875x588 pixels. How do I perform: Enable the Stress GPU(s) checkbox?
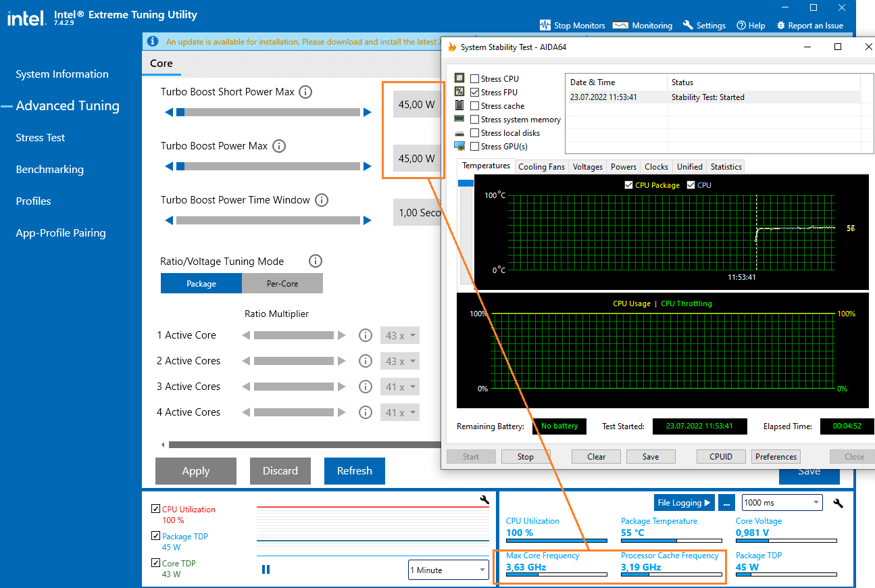click(x=475, y=147)
